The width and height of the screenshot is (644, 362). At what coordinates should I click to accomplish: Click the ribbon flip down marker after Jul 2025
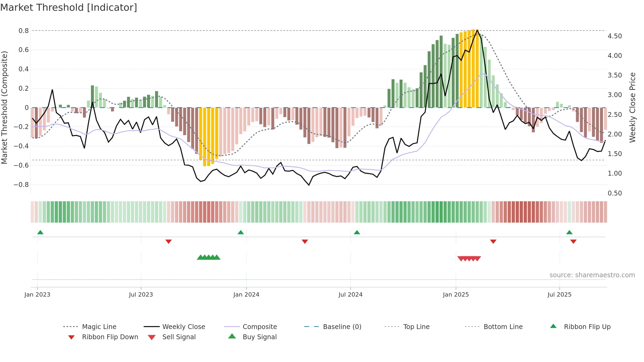coord(573,242)
